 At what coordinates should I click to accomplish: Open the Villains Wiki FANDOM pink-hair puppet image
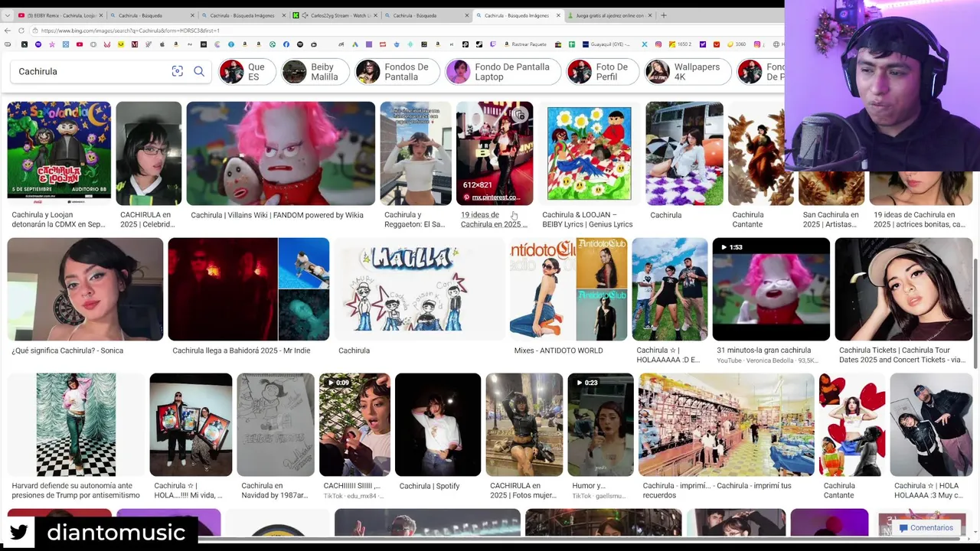point(280,153)
